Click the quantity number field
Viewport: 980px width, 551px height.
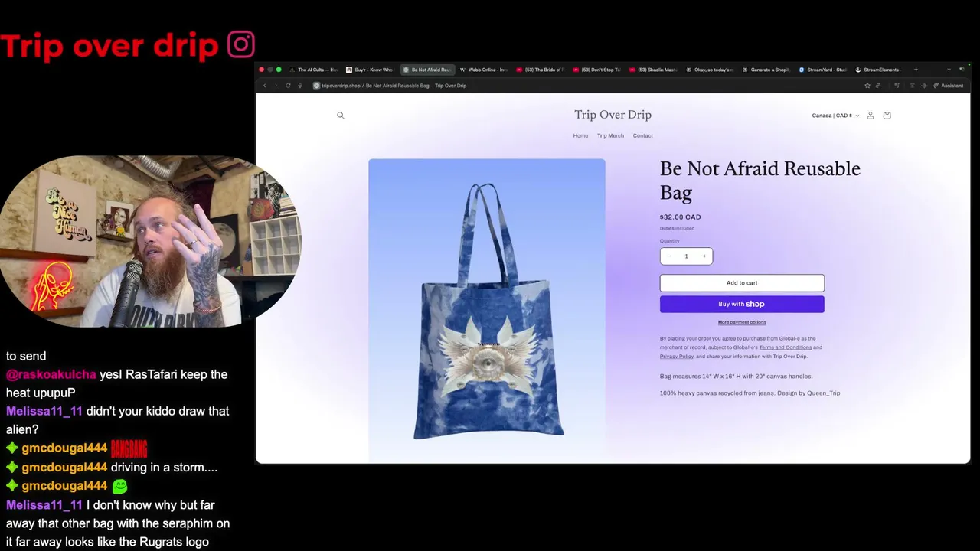[686, 256]
